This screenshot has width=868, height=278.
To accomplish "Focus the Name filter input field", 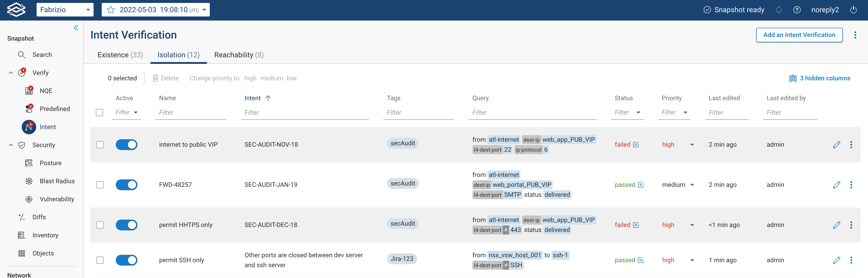I will (x=190, y=112).
